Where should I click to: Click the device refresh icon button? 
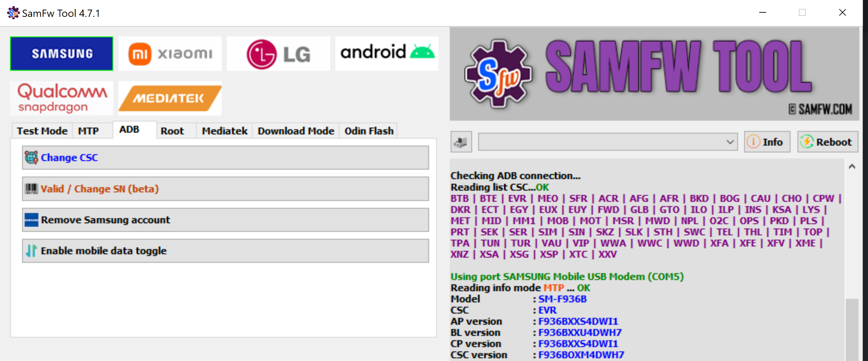(x=461, y=142)
